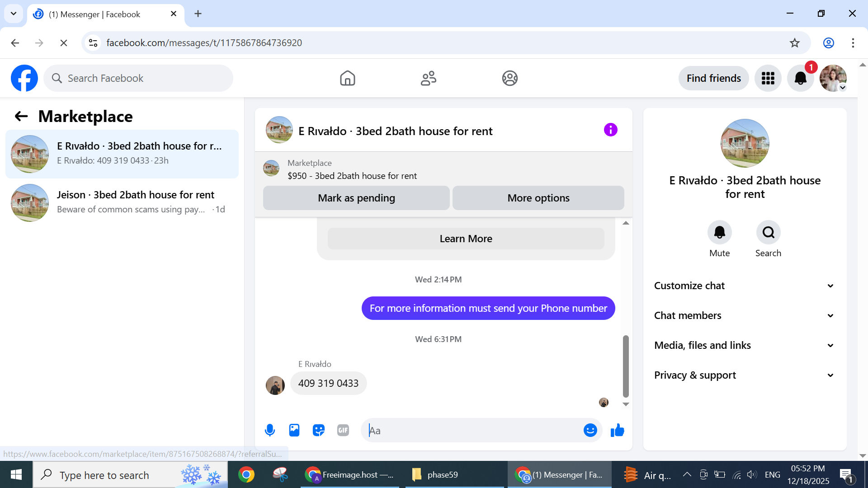Open Jeison house rent conversation

(122, 203)
